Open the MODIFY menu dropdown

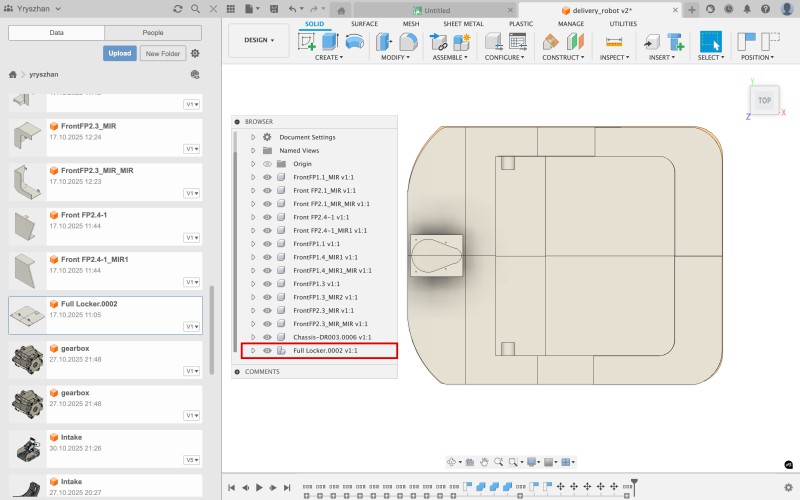pos(395,57)
